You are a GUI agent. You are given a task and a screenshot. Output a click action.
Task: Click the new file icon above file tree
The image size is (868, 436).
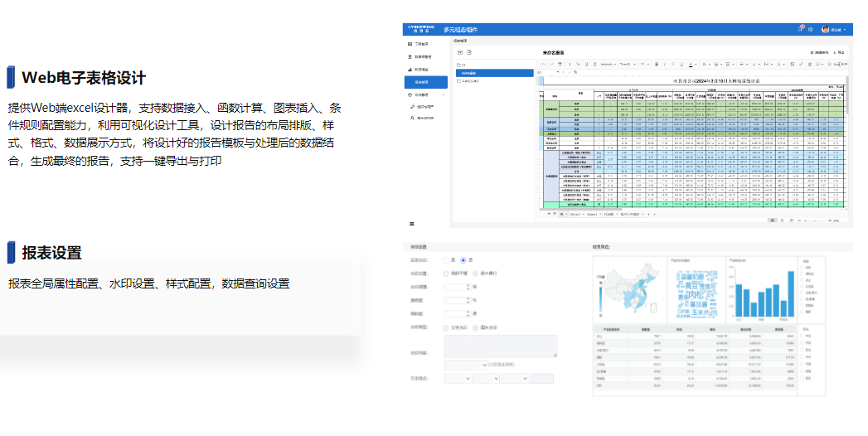coord(469,51)
